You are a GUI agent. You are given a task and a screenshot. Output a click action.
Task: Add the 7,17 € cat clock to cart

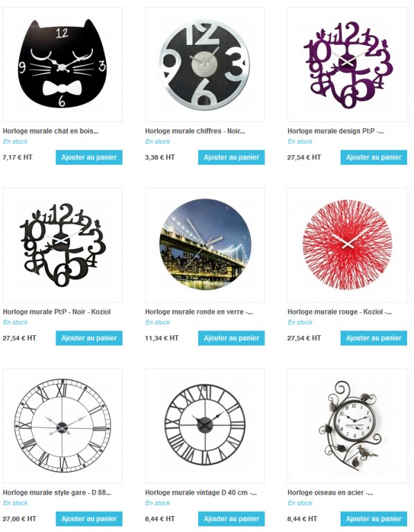[x=89, y=157]
